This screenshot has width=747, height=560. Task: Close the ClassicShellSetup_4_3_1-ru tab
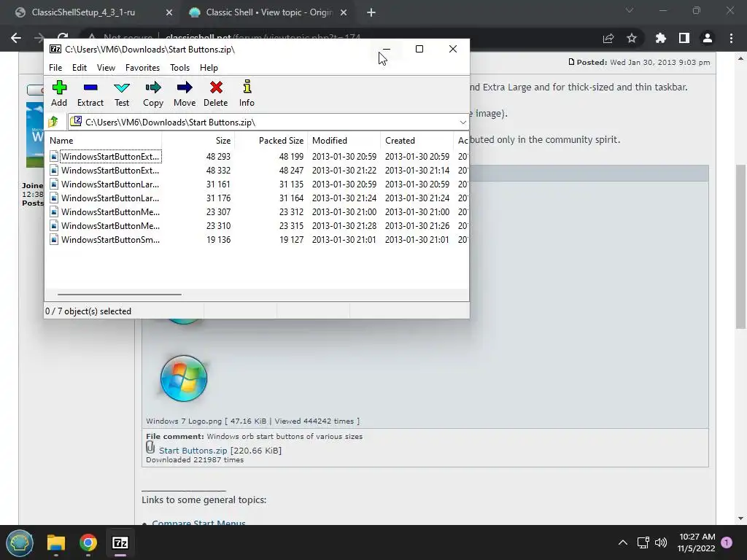169,13
